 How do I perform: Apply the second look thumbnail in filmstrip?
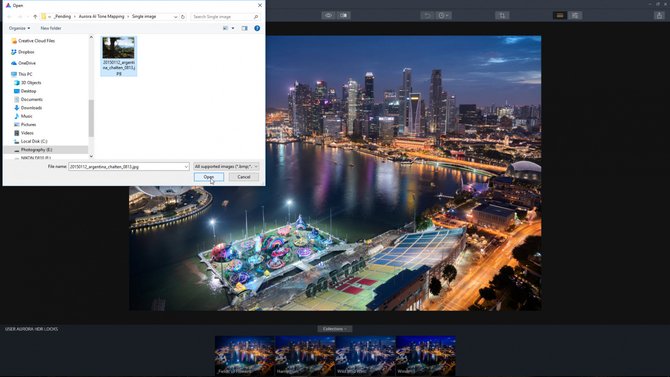305,356
